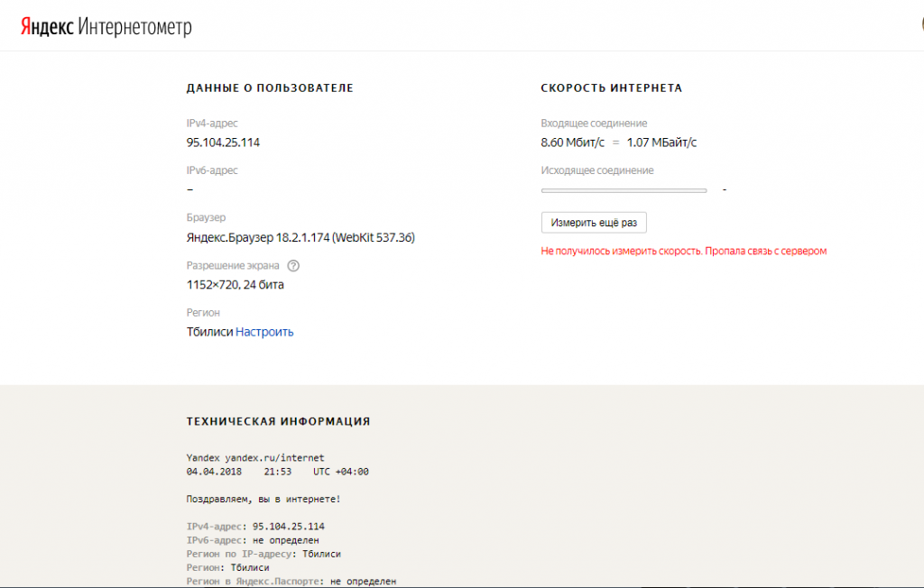This screenshot has width=924, height=588.
Task: Open the Настроить region link
Action: pos(264,332)
